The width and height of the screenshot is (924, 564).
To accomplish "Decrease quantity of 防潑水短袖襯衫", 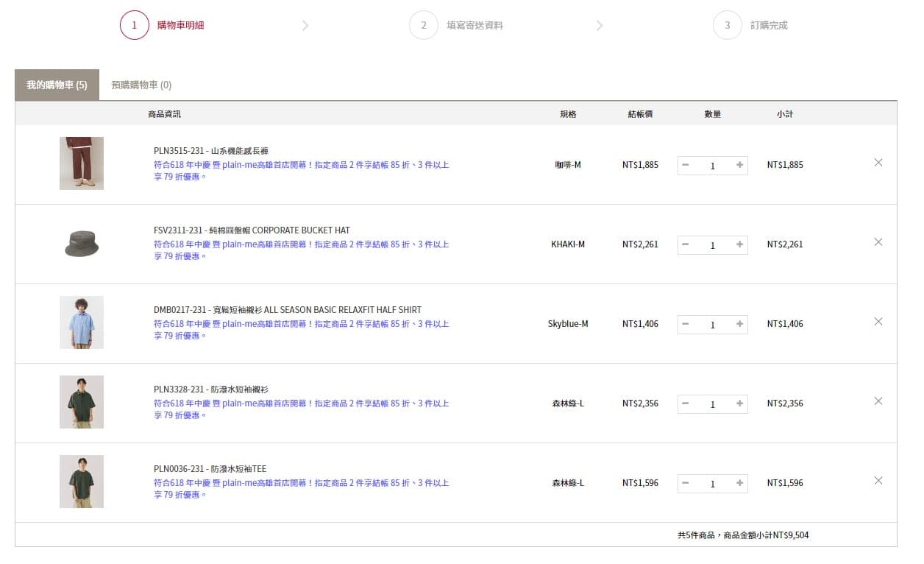I will point(686,403).
